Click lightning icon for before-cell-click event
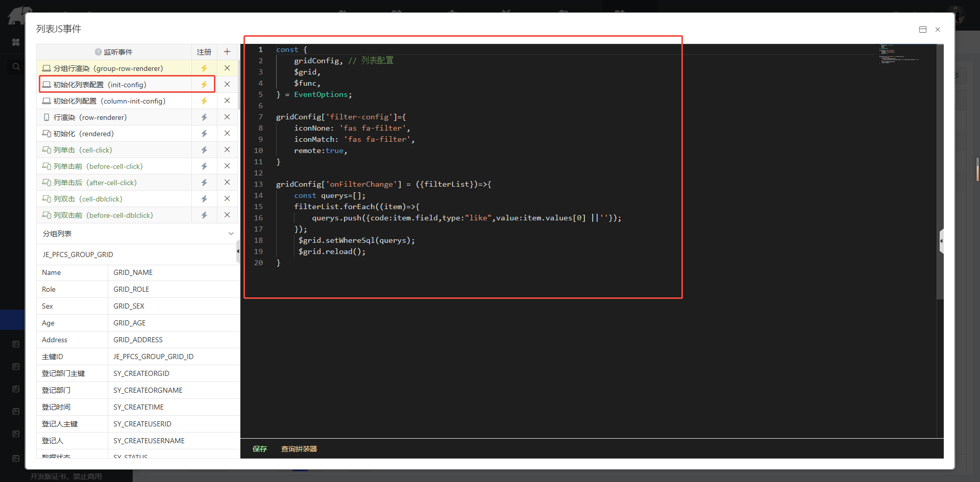Screen dimensions: 980x482 [204, 166]
